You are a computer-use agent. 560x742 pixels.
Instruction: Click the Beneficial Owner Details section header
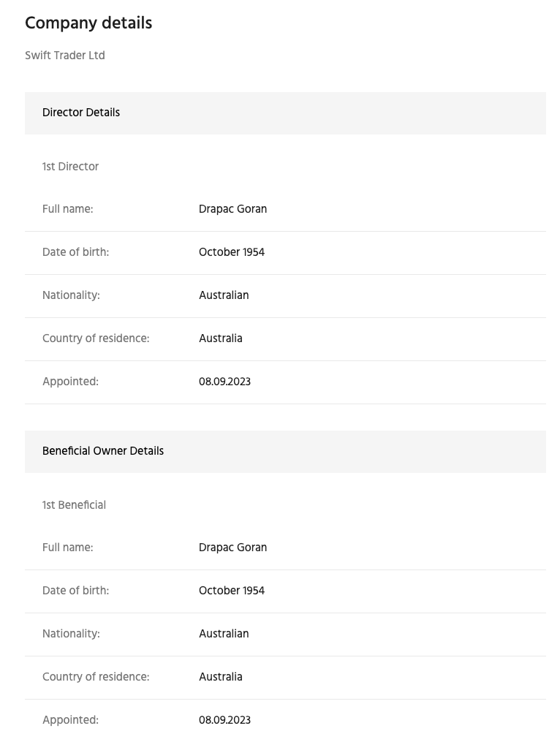click(x=285, y=452)
